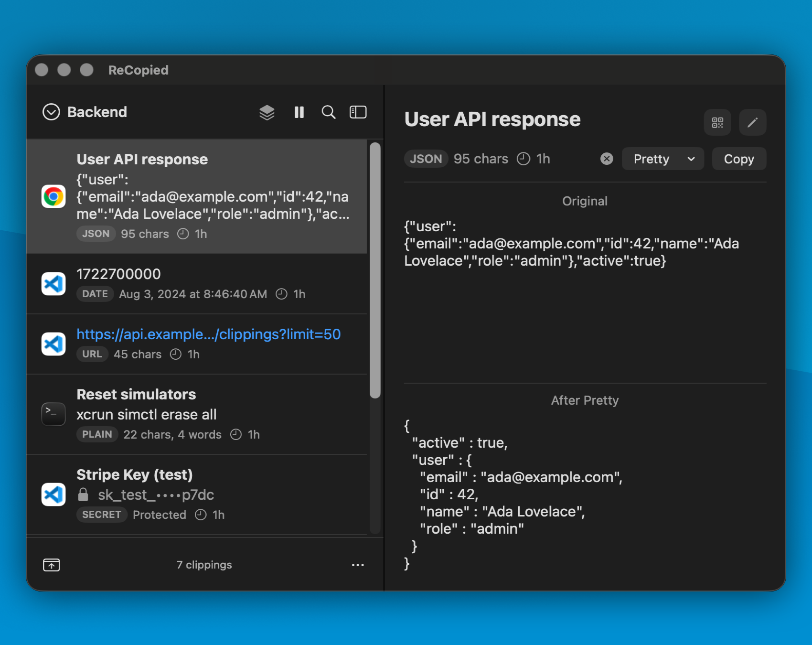Click the "email" : "ada@example.com" line
Screen dimensions: 812x645
(521, 477)
